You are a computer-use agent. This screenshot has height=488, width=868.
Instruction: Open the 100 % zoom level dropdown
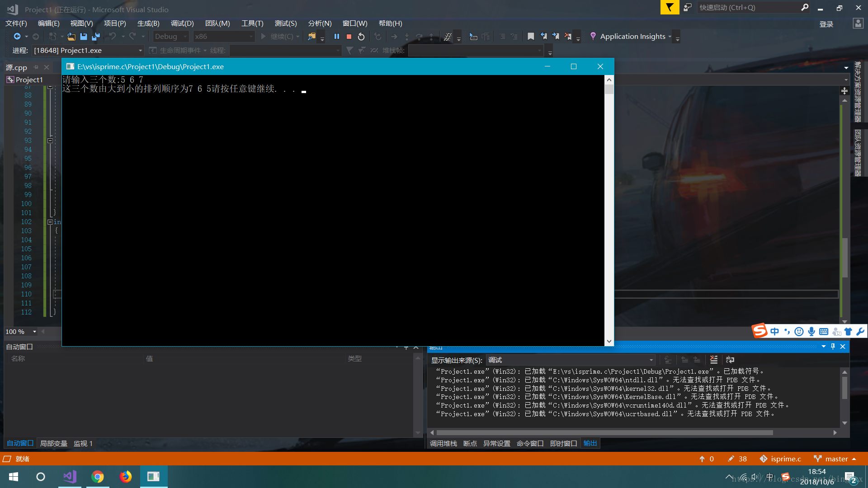pos(34,332)
